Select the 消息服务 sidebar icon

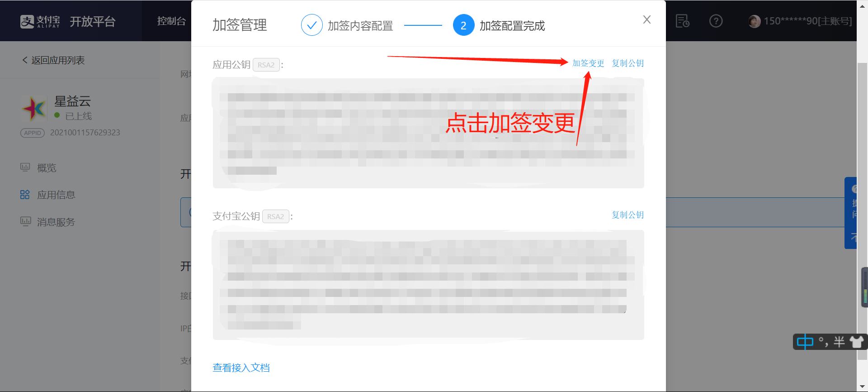(25, 222)
